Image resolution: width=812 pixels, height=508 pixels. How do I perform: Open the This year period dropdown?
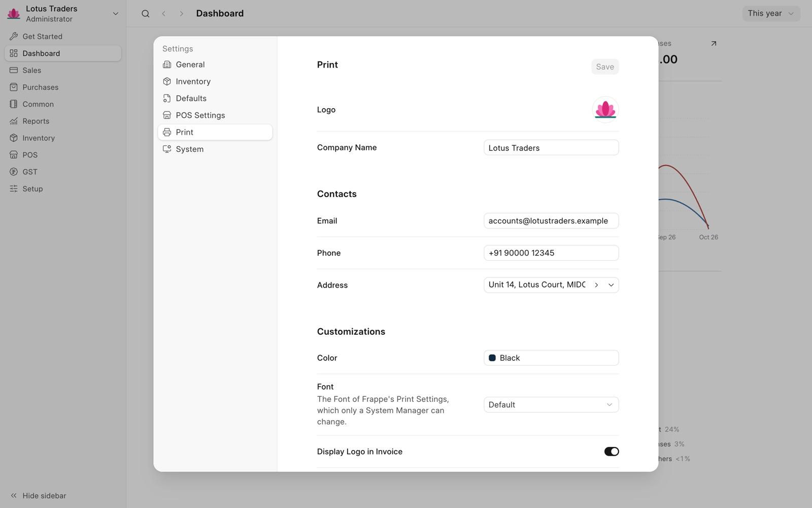(x=771, y=14)
